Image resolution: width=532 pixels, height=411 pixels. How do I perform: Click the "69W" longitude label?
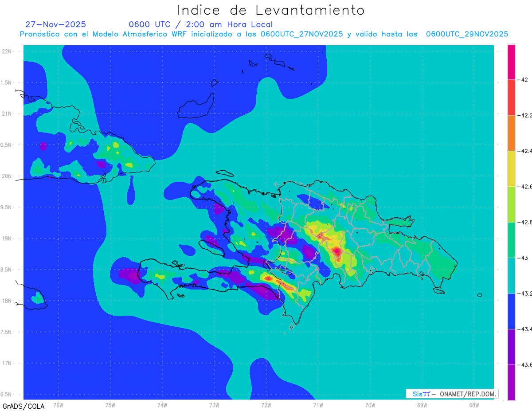[422, 405]
